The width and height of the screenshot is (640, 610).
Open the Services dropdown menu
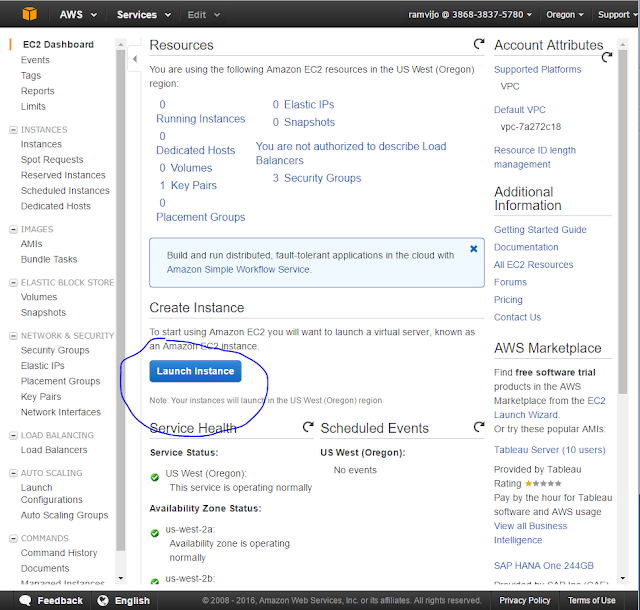coord(144,15)
